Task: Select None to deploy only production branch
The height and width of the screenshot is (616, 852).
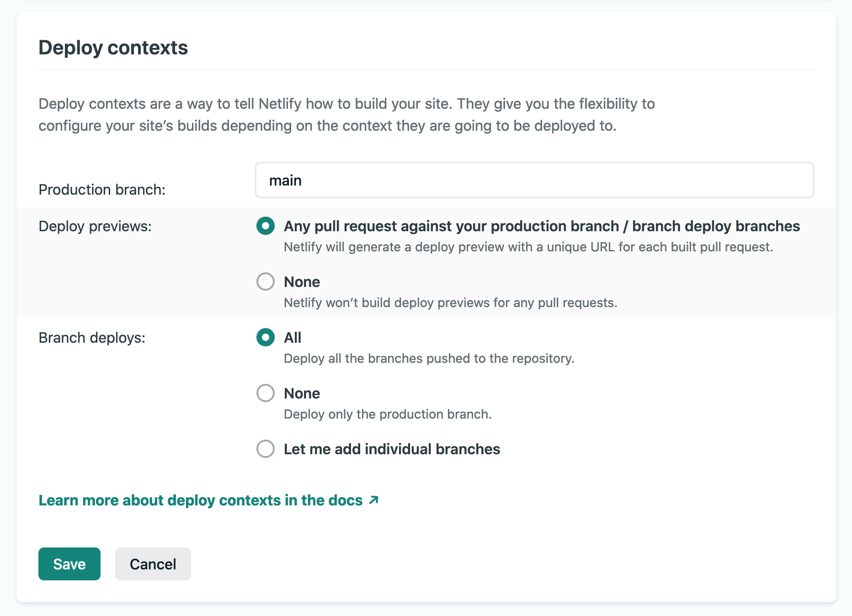Action: [265, 393]
